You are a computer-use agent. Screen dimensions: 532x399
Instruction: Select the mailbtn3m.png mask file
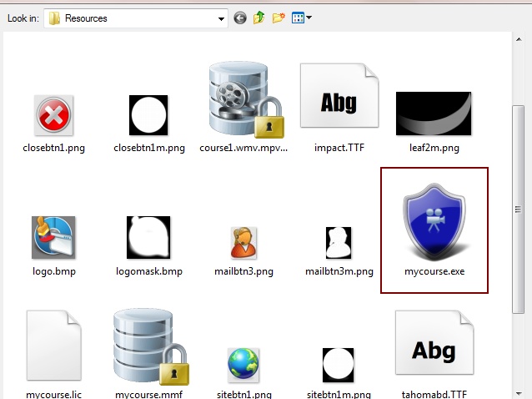click(x=339, y=242)
